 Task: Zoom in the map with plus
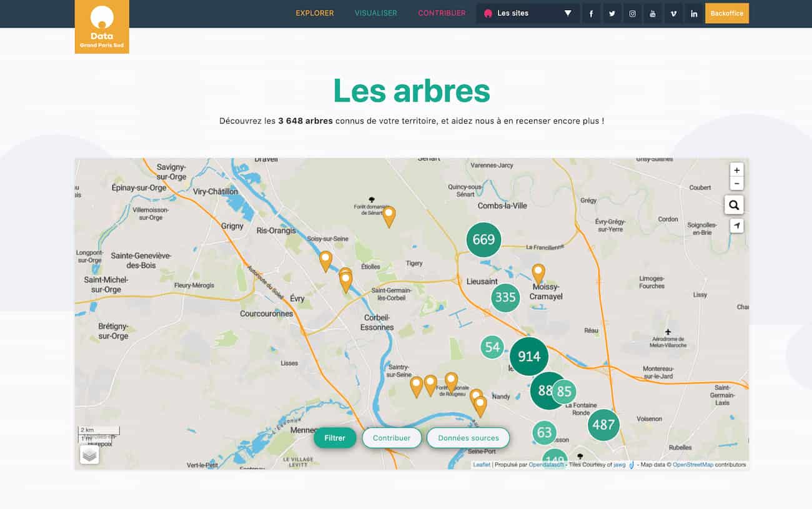(x=736, y=170)
